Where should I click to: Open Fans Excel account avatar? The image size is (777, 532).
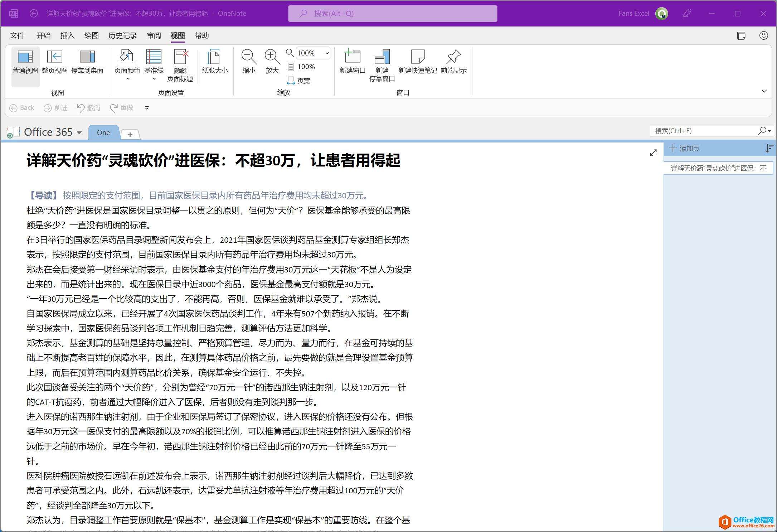click(x=662, y=14)
